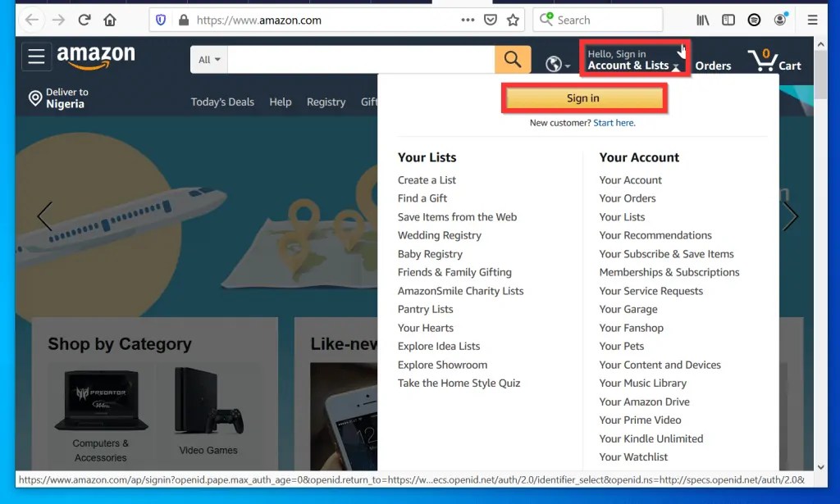
Task: Open the All categories search dropdown
Action: [x=208, y=59]
